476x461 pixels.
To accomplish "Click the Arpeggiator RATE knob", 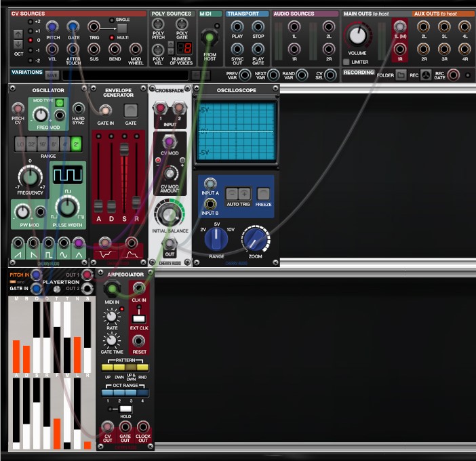I will tap(111, 316).
